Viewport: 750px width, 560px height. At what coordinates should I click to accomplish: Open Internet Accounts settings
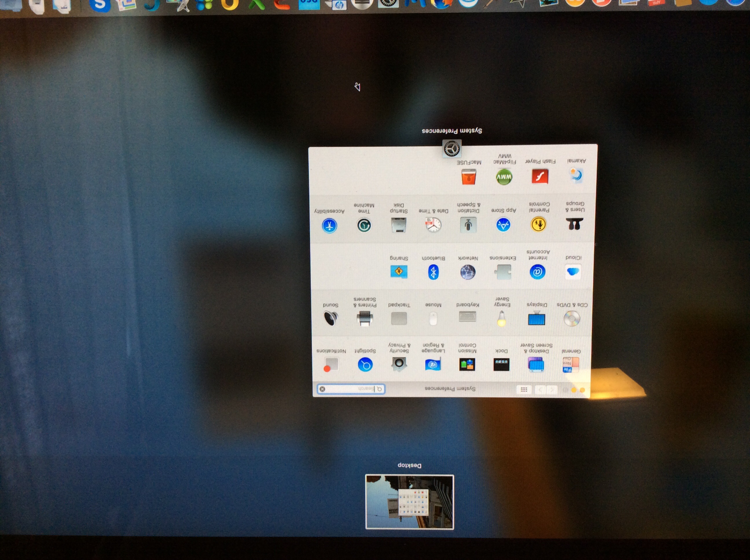click(x=537, y=272)
